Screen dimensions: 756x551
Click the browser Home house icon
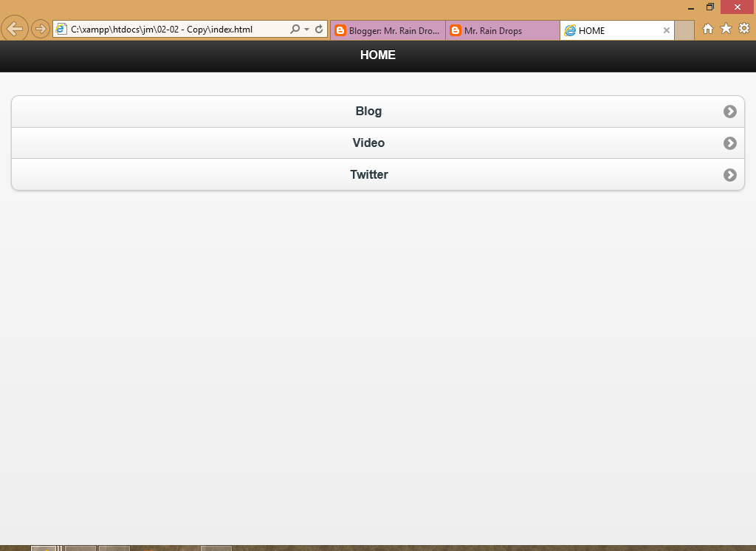pyautogui.click(x=708, y=29)
